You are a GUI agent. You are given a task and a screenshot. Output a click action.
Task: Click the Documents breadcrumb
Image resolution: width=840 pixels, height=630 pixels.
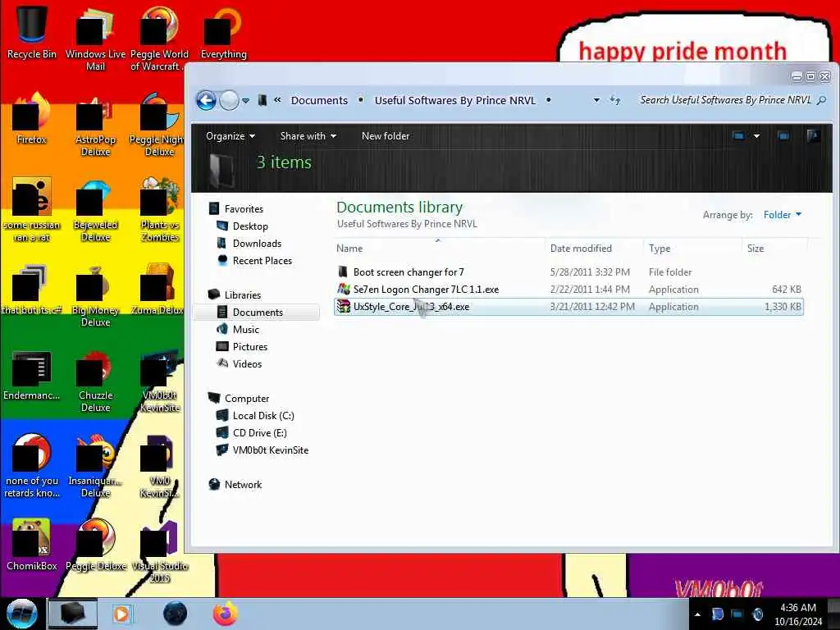tap(319, 100)
